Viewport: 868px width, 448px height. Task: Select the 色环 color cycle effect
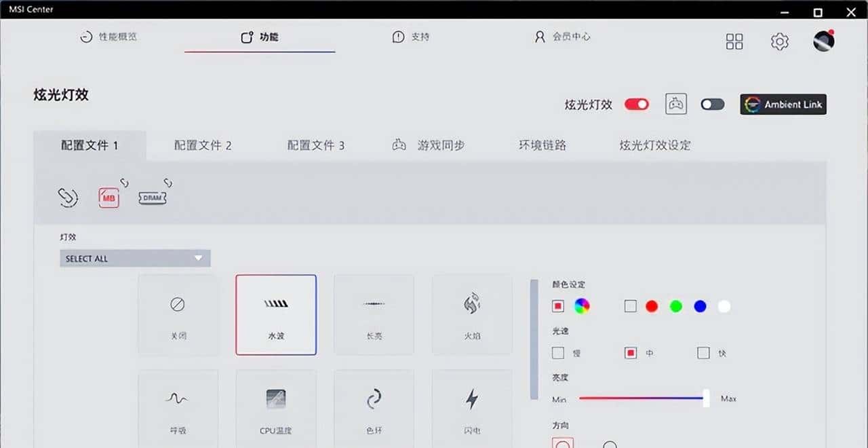pos(374,407)
